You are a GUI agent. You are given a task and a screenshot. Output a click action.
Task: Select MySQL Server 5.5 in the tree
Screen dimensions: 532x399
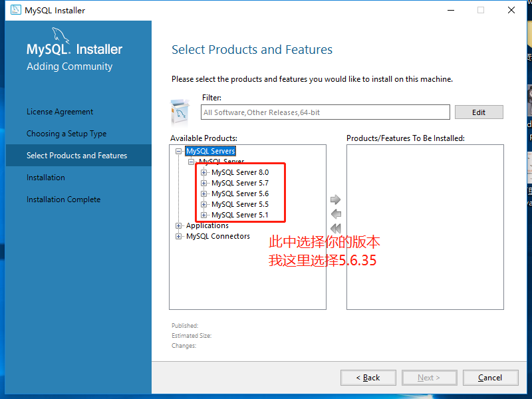click(240, 204)
